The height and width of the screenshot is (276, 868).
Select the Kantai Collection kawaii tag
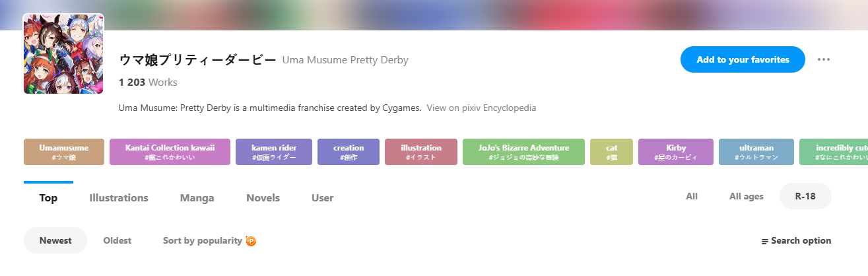[x=170, y=152]
